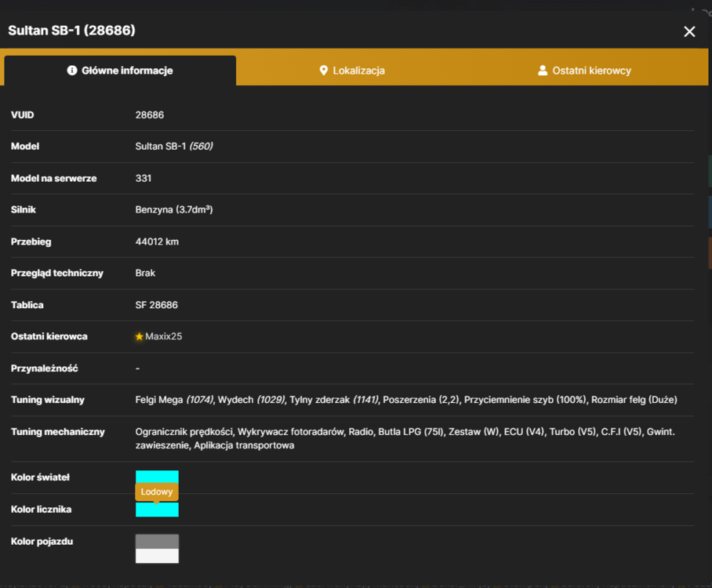Image resolution: width=712 pixels, height=588 pixels.
Task: Select the Główne informacje tab
Action: click(x=120, y=71)
